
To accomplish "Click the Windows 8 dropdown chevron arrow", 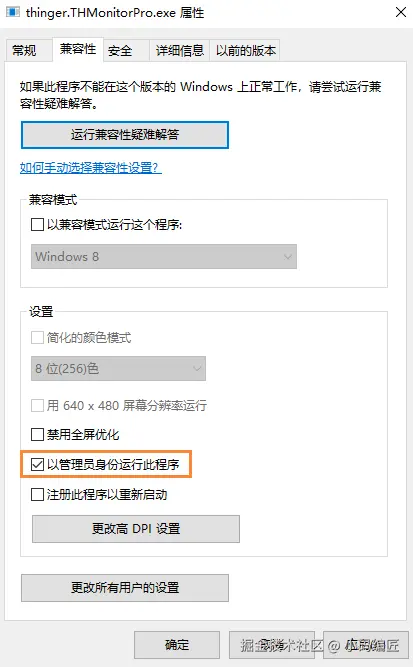I will click(288, 257).
